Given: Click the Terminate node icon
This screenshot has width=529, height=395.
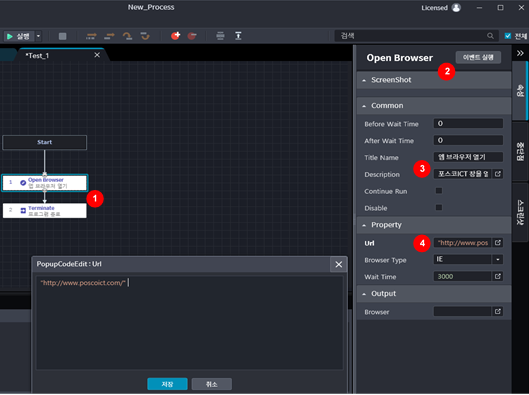Looking at the screenshot, I should (23, 211).
